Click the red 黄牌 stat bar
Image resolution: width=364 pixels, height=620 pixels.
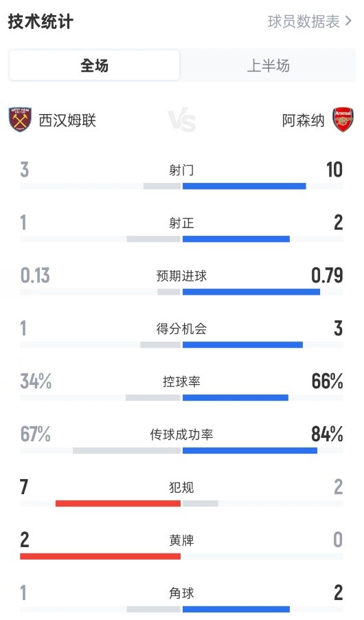point(100,556)
